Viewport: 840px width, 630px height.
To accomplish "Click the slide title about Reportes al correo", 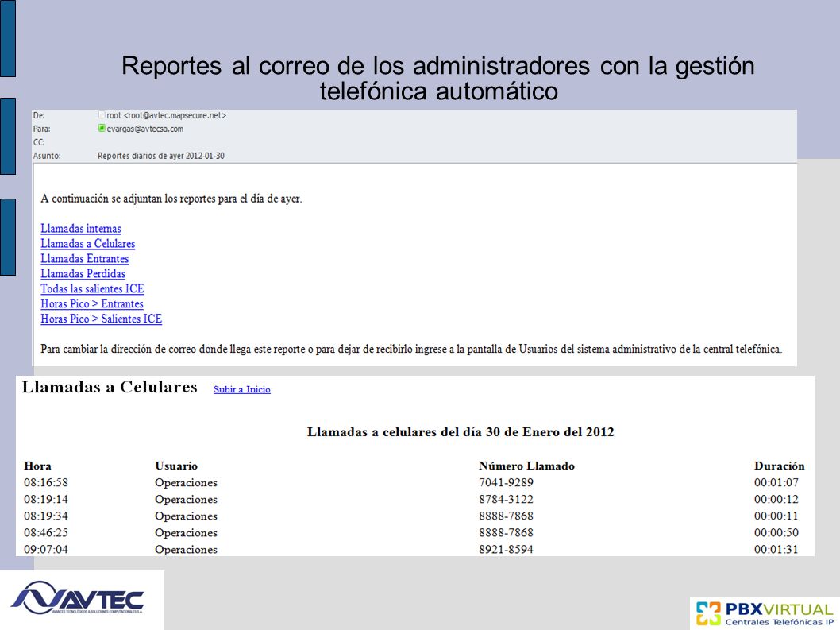I will [x=438, y=79].
